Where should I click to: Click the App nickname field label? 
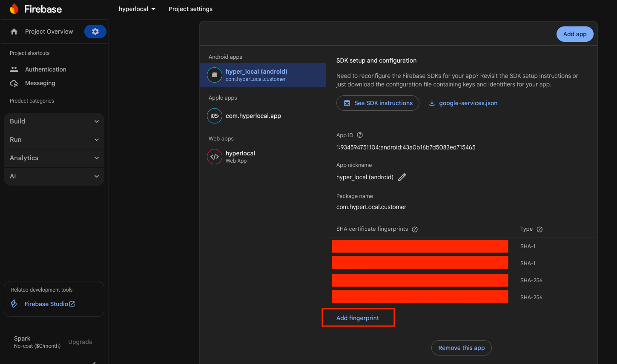click(354, 165)
